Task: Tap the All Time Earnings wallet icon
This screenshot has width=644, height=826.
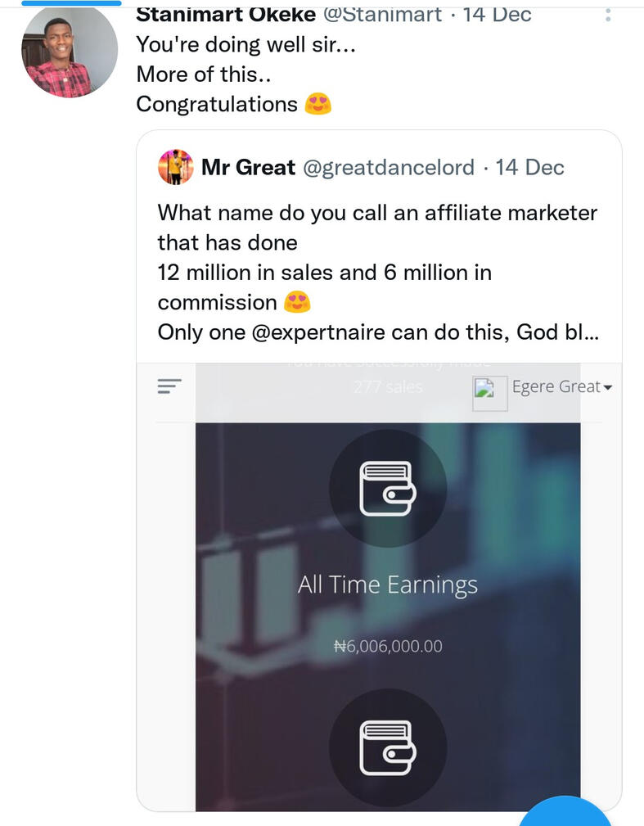Action: click(388, 489)
